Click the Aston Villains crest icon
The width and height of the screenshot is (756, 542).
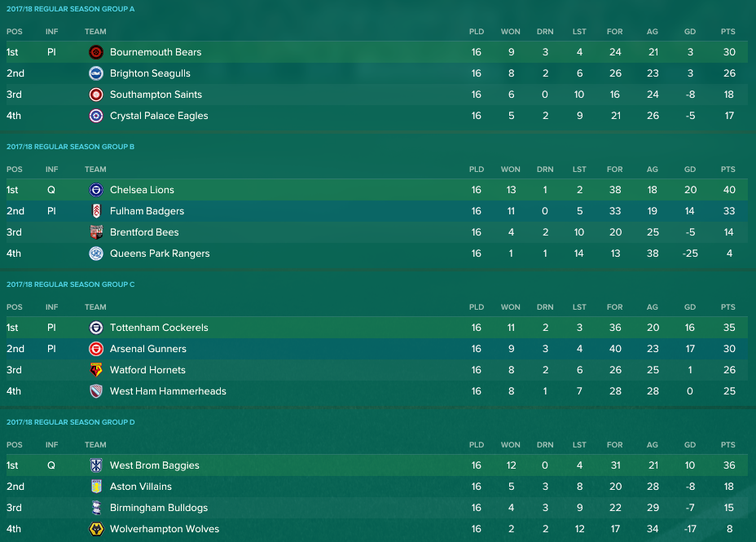(96, 487)
